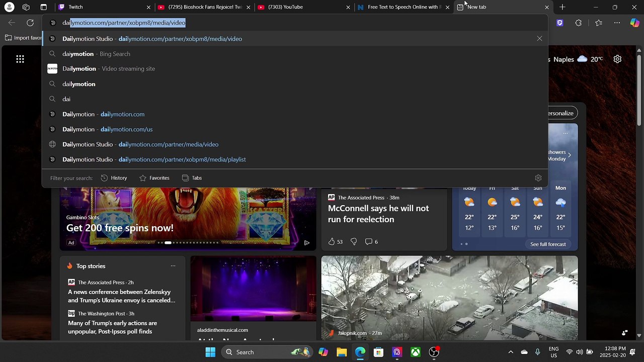Select the 'dailymotion' search suggestion
The width and height of the screenshot is (644, 362).
coord(295,84)
